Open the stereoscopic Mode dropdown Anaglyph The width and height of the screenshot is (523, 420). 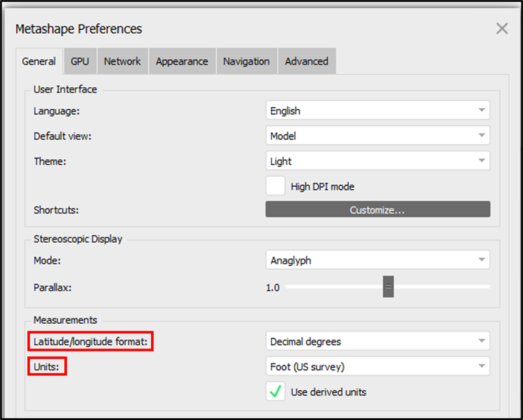[377, 260]
